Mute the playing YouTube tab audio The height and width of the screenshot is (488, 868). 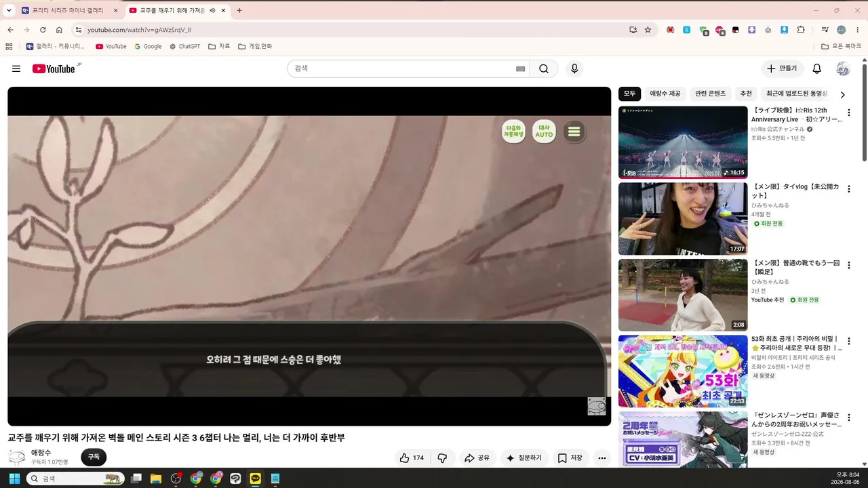click(x=212, y=10)
